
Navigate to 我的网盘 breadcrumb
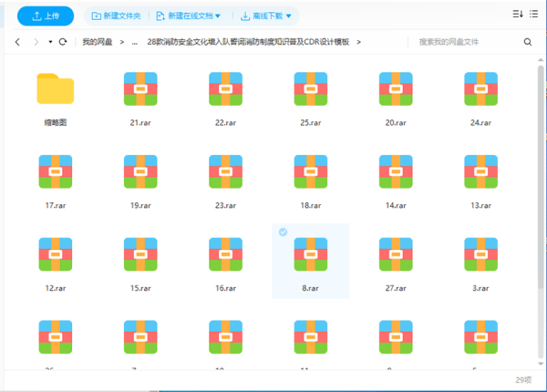point(98,42)
